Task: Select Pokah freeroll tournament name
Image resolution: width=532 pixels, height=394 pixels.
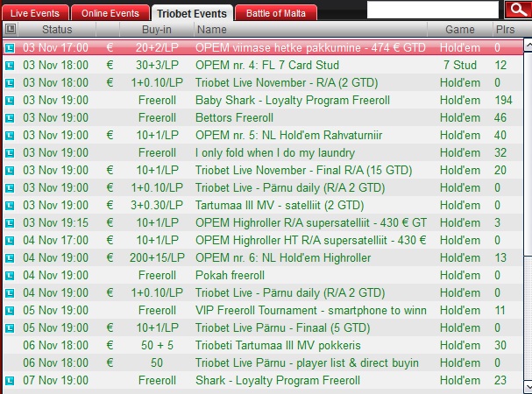Action: (x=230, y=275)
